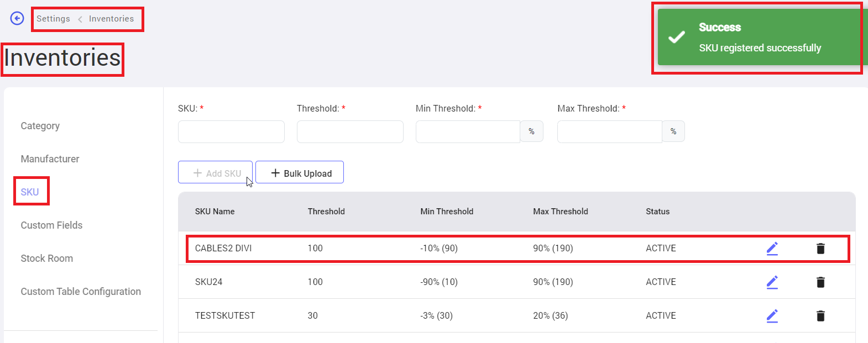Click ACTIVE status of TESTSKUTEST row
This screenshot has height=343, width=868.
tap(661, 316)
